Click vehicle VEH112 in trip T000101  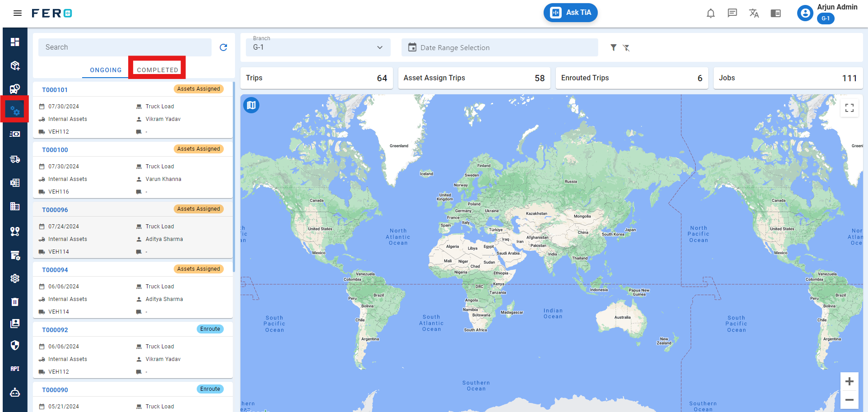click(59, 132)
